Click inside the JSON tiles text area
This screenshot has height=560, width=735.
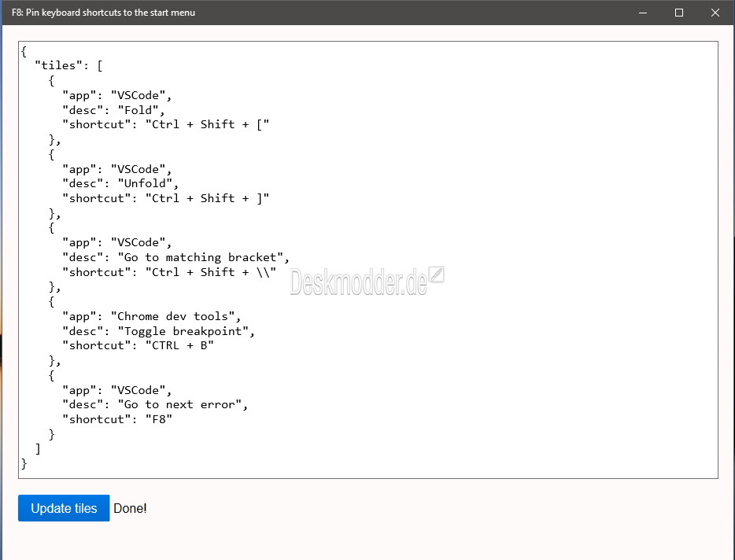(x=368, y=260)
